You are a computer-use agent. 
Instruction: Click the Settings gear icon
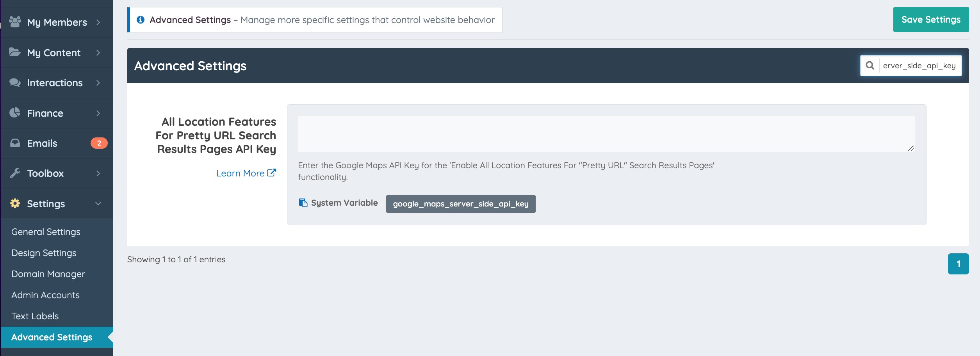pyautogui.click(x=15, y=203)
